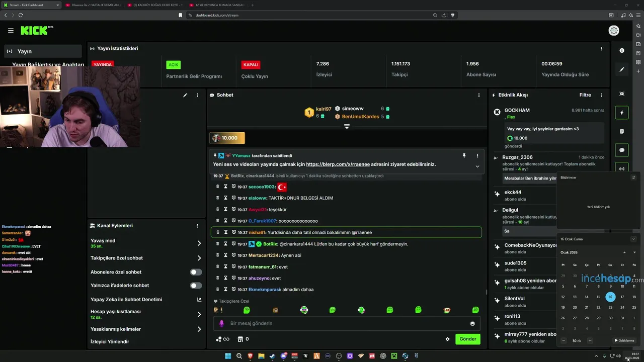Open Kanal Eylemleri three-dot menu

197,226
